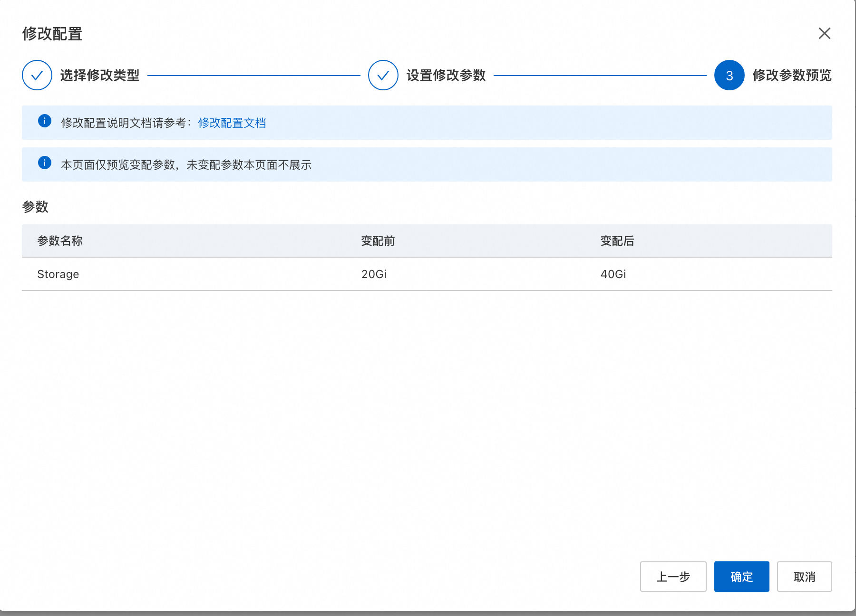Select the 设置修改参数 step label
Image resolution: width=856 pixels, height=616 pixels.
(446, 75)
